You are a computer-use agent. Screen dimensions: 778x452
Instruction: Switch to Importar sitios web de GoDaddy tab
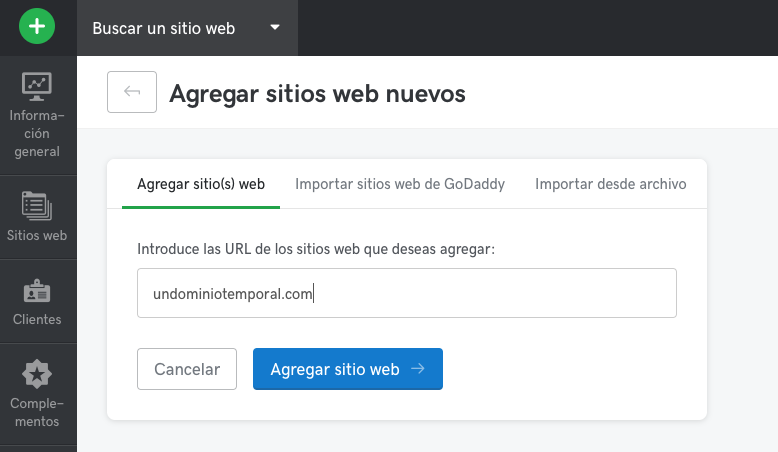click(400, 184)
